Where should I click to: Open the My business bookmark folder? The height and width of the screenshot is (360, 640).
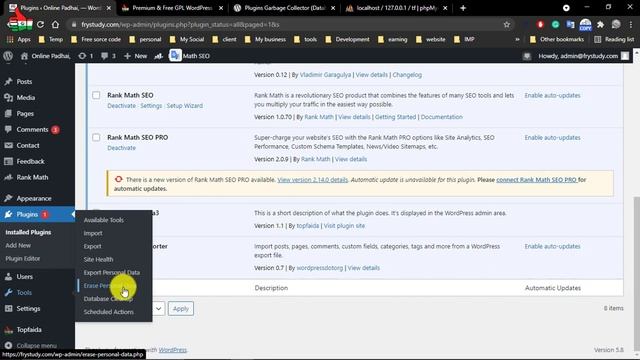click(265, 40)
